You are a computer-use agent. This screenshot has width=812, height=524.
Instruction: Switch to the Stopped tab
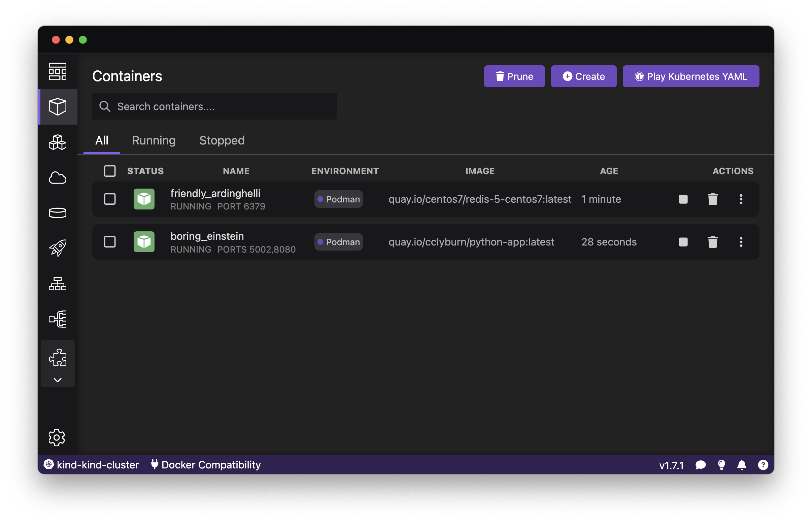click(x=222, y=140)
